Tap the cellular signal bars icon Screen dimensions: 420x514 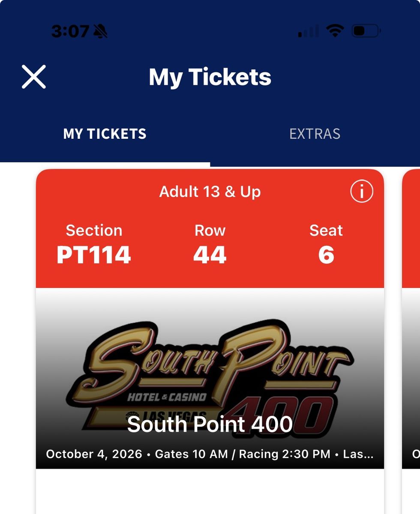pyautogui.click(x=308, y=31)
